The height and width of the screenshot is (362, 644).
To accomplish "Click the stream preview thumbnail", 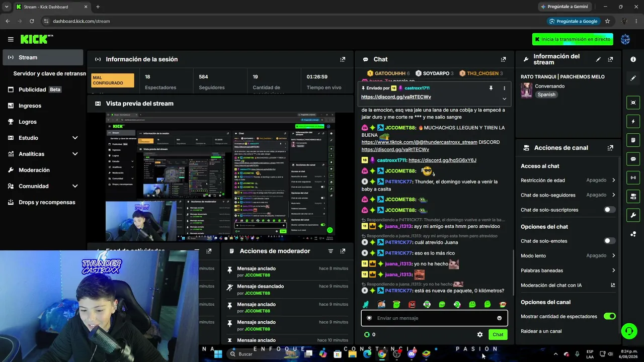I will (x=220, y=176).
